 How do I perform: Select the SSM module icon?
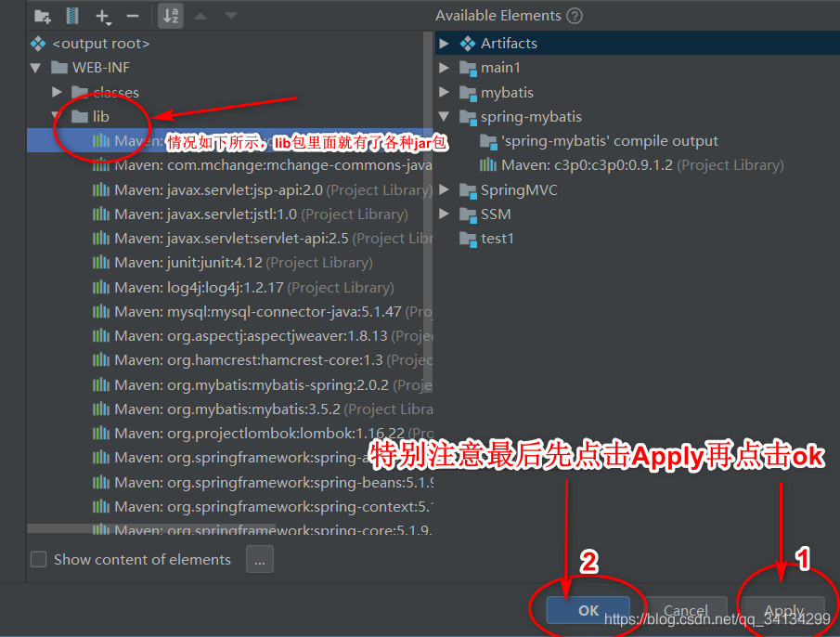[x=468, y=214]
